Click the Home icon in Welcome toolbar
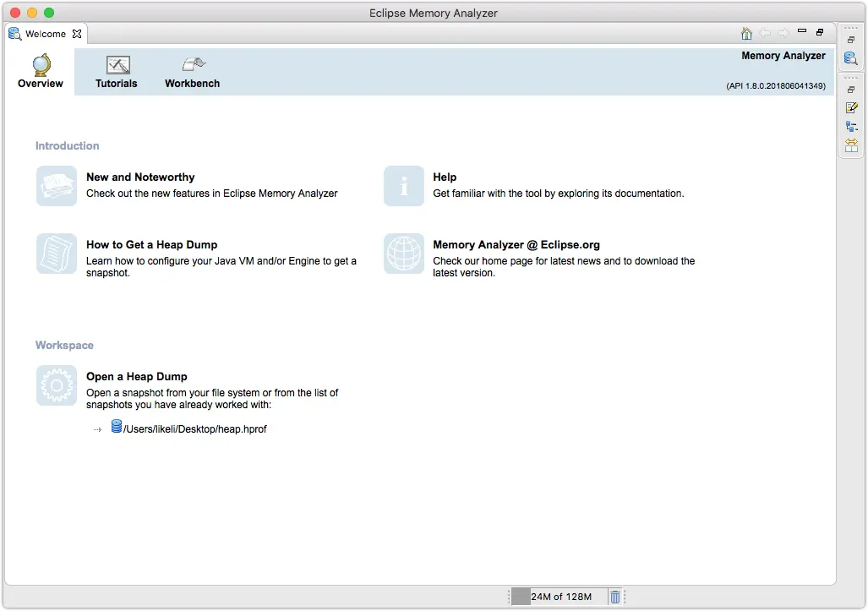The image size is (868, 611). point(746,33)
